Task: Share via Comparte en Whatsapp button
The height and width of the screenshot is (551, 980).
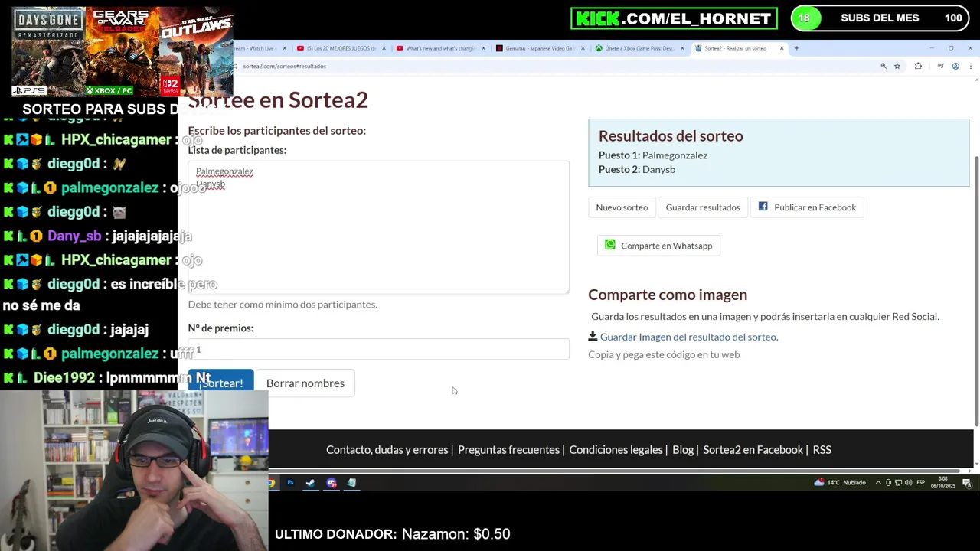Action: click(x=659, y=246)
